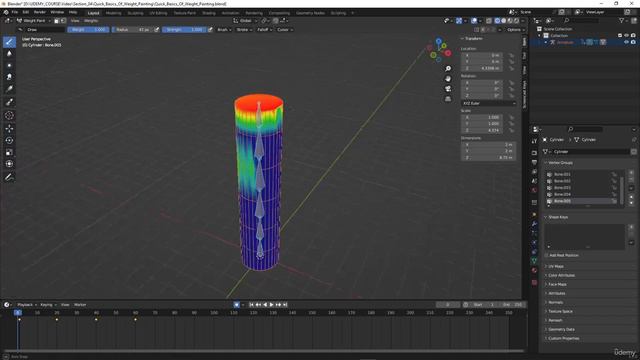640x360 pixels.
Task: Select the Smear brush tool
Action: click(9, 77)
